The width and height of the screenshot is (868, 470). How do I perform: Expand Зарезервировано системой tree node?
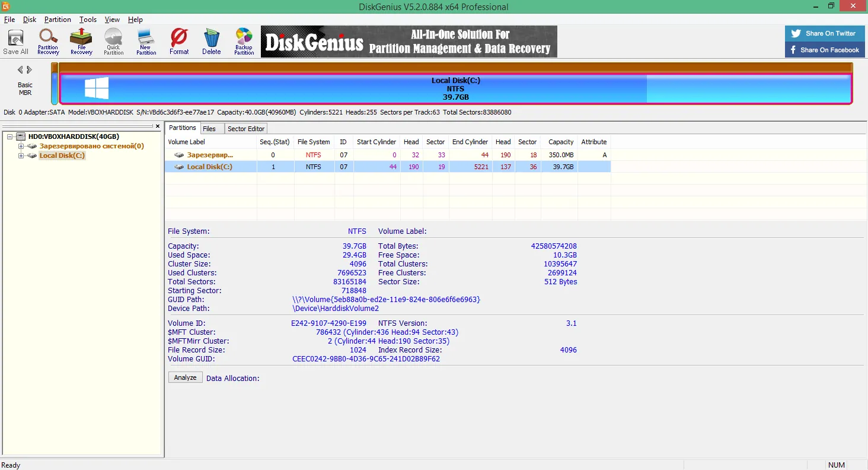point(21,146)
